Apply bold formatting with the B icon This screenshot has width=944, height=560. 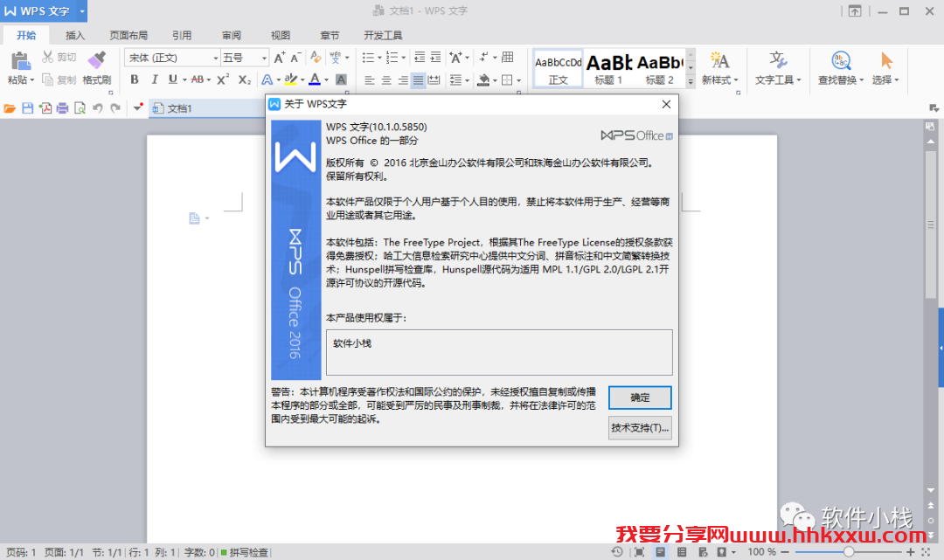(x=135, y=80)
